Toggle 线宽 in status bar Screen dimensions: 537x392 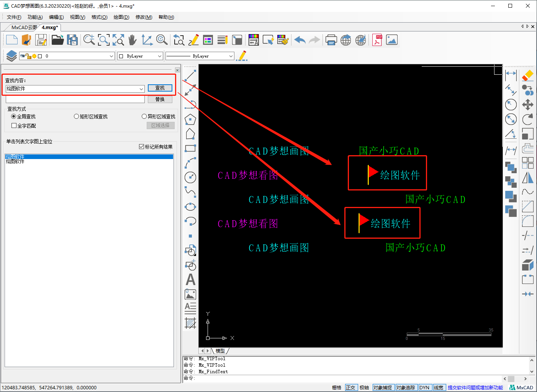439,388
